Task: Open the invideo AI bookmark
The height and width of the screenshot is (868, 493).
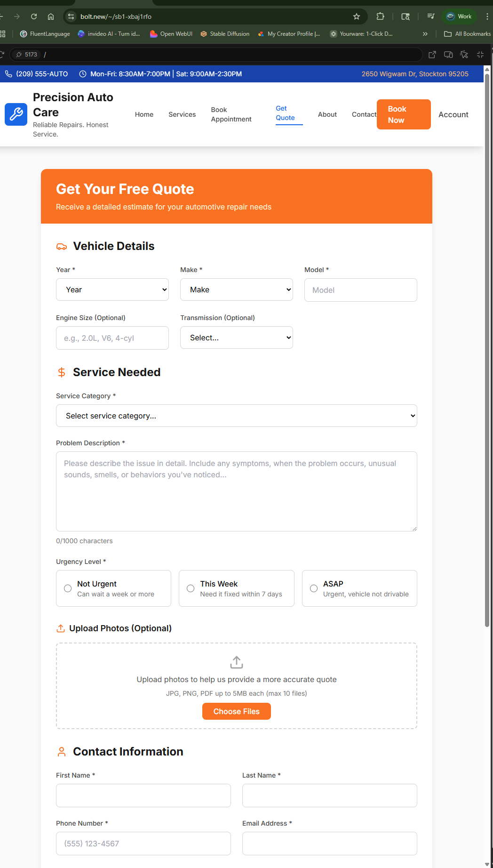Action: [109, 34]
